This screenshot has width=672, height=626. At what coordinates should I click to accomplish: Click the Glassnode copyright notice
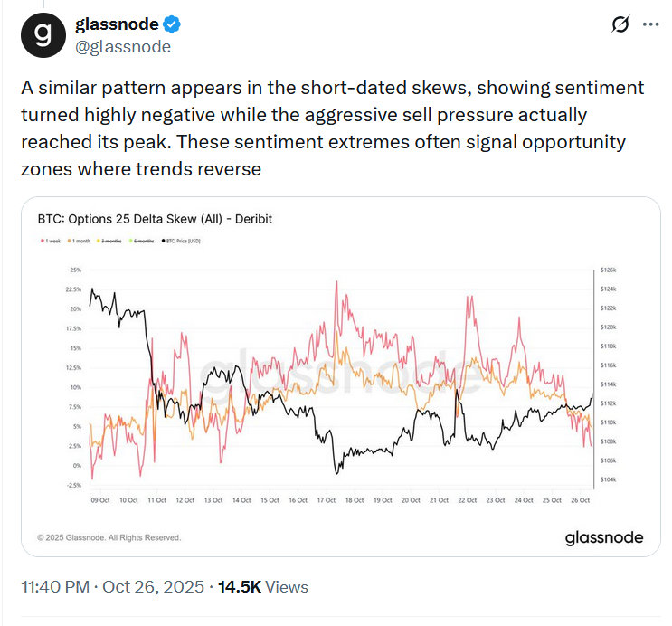109,537
